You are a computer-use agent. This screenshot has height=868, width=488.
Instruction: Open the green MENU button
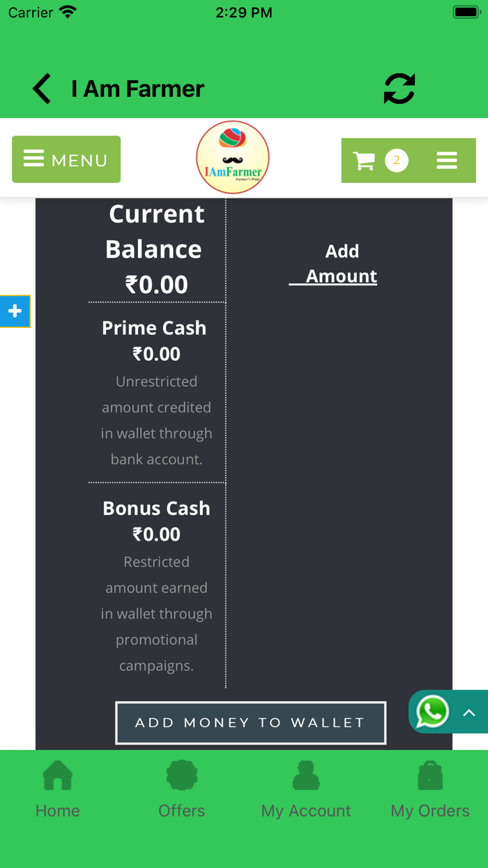66,160
